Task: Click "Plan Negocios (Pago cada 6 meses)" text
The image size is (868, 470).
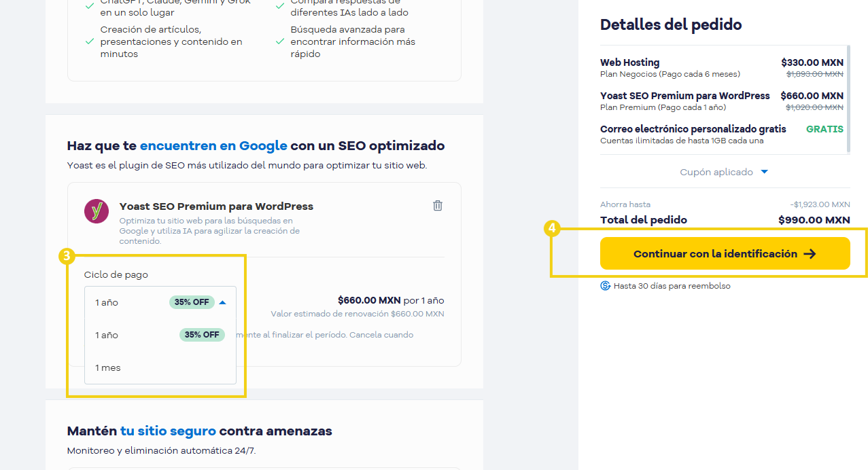Action: tap(670, 74)
